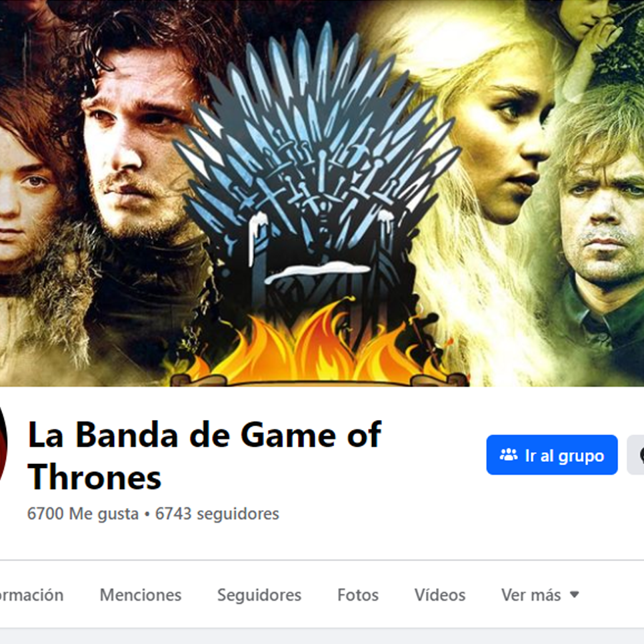Switch to the Menciones tab
Image resolution: width=644 pixels, height=644 pixels.
(141, 595)
